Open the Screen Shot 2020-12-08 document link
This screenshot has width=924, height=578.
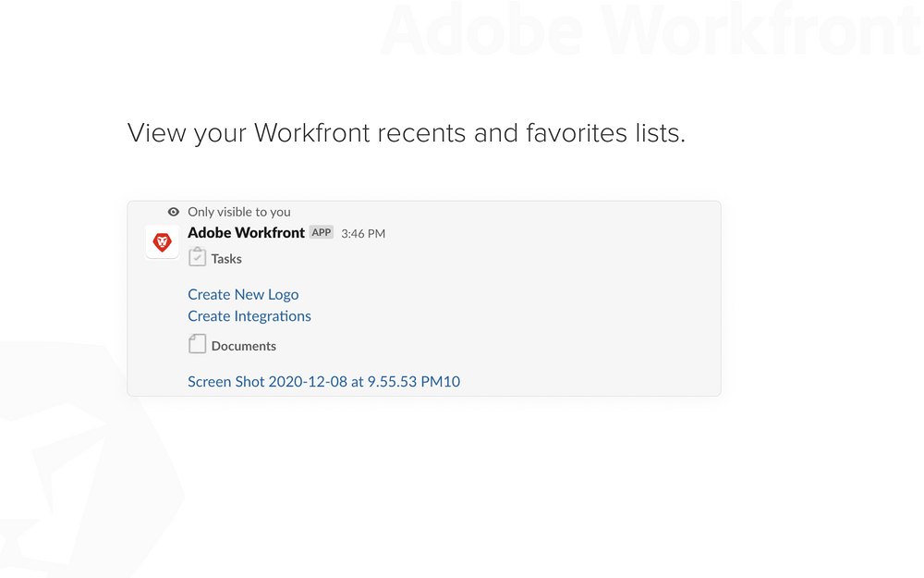click(x=323, y=382)
